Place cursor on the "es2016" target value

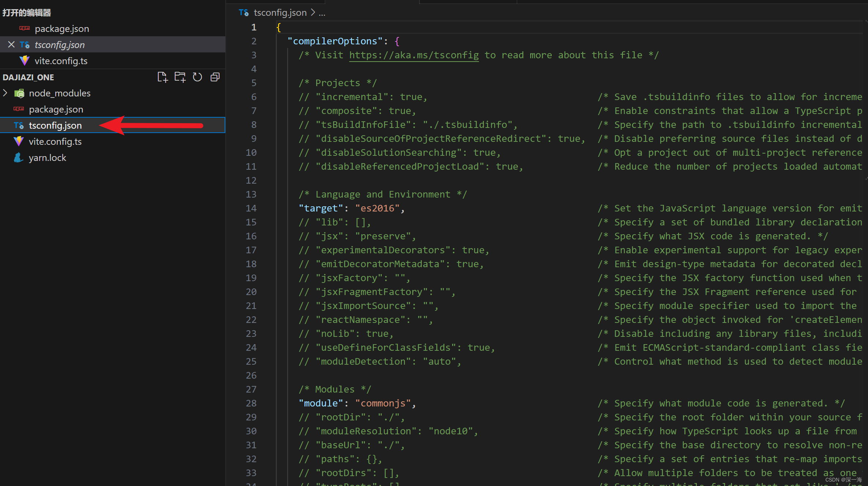[377, 208]
